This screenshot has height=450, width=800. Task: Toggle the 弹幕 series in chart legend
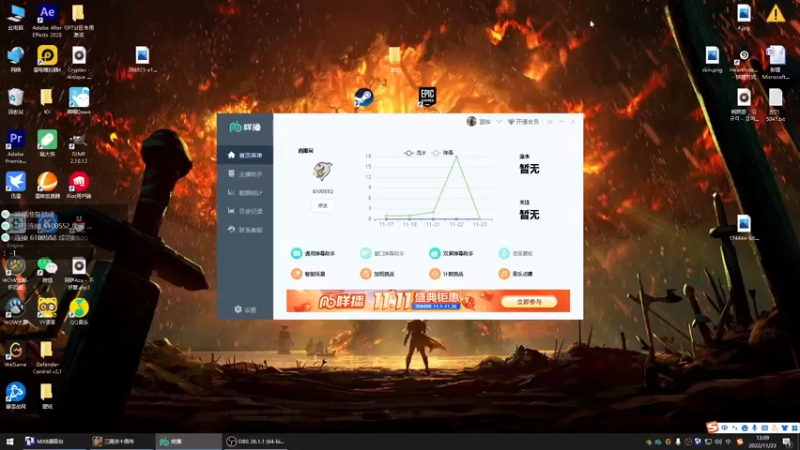tap(442, 153)
